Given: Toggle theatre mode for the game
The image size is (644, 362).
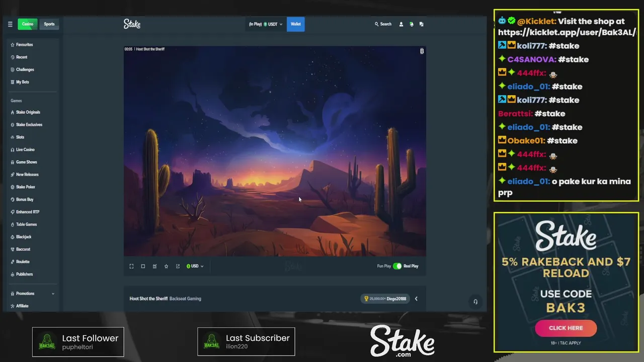Looking at the screenshot, I should click(x=143, y=266).
